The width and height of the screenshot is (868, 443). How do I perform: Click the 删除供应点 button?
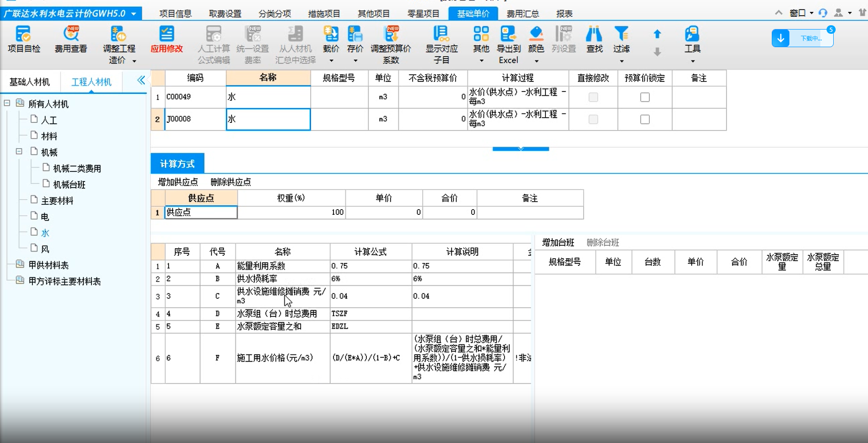(x=231, y=182)
